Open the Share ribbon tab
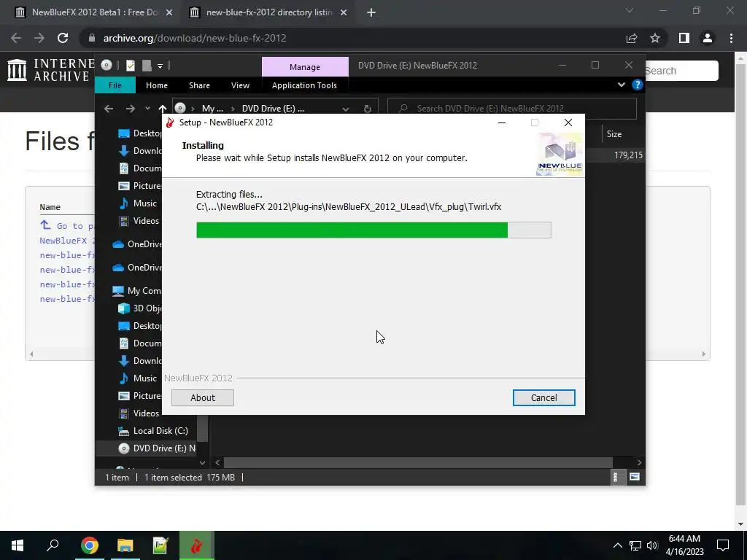The image size is (747, 560). (x=199, y=85)
